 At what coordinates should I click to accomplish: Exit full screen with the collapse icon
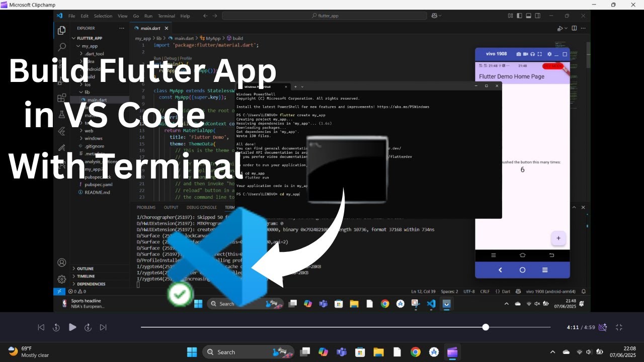click(x=619, y=327)
